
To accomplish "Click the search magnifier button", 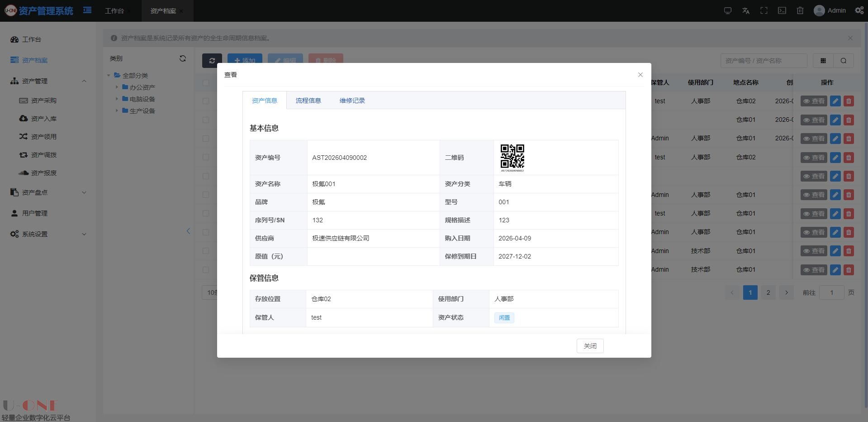I will (844, 61).
